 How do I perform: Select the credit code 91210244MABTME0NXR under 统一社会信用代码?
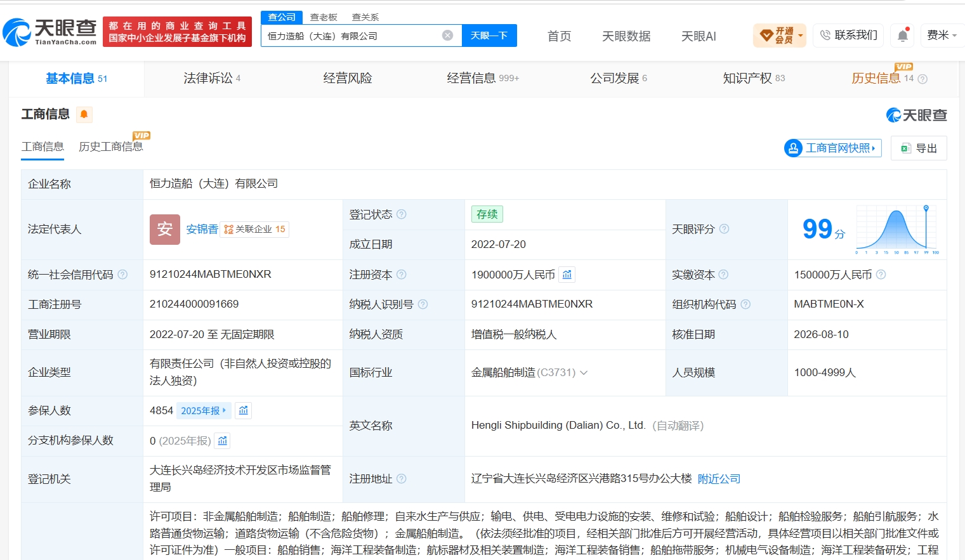coord(211,275)
